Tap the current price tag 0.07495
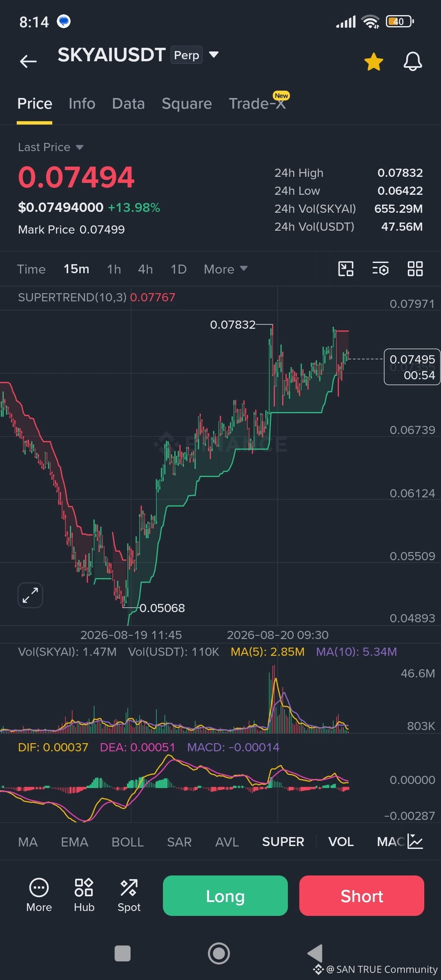441x980 pixels. point(412,367)
